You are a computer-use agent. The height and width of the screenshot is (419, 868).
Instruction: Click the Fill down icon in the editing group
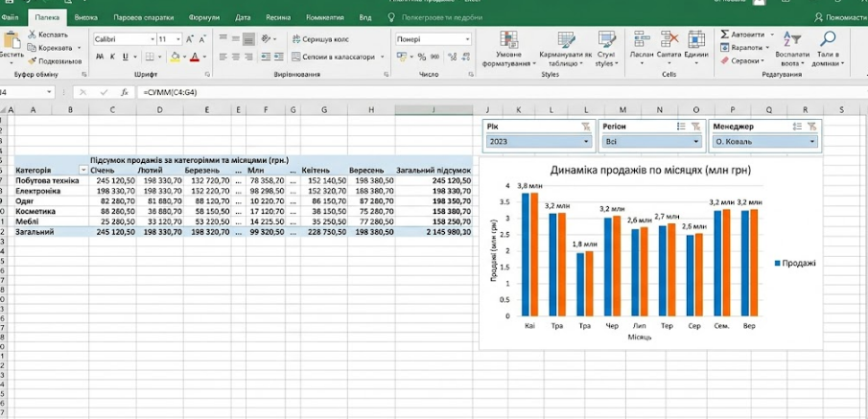coord(725,48)
